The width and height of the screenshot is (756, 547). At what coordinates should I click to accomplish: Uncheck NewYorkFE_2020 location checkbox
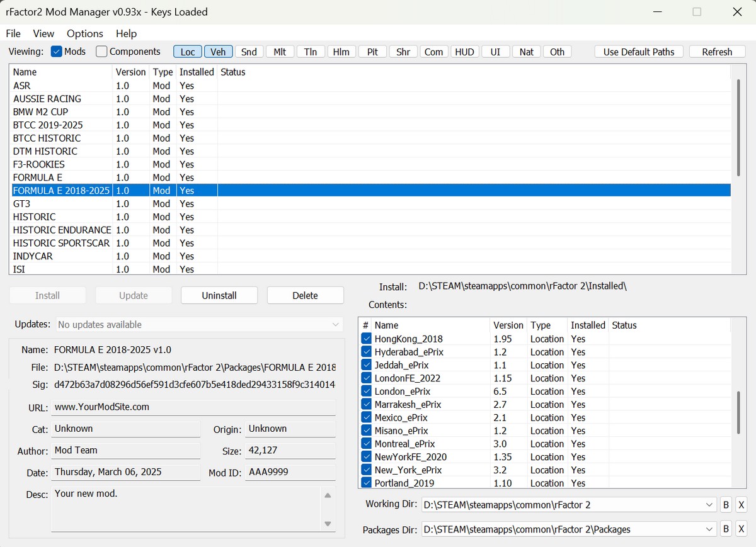tap(367, 457)
